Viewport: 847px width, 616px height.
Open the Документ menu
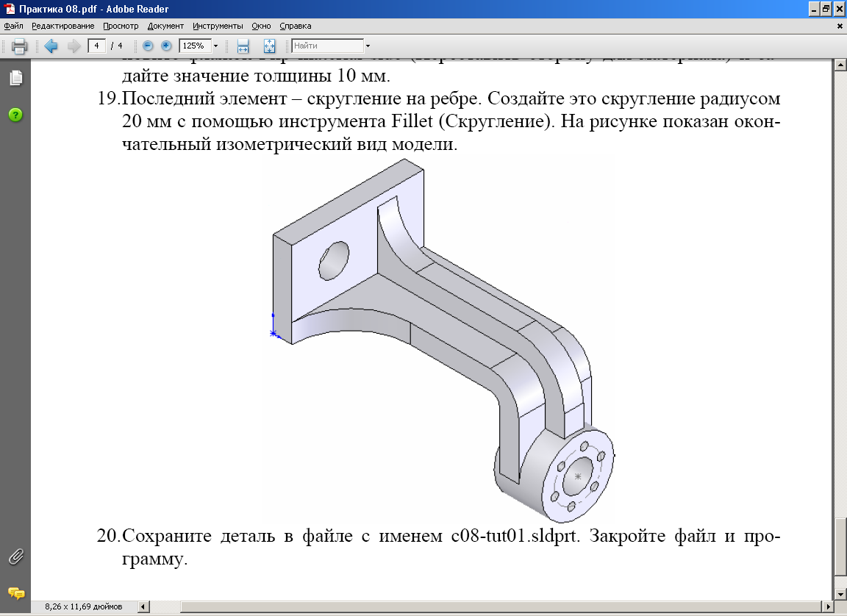165,26
